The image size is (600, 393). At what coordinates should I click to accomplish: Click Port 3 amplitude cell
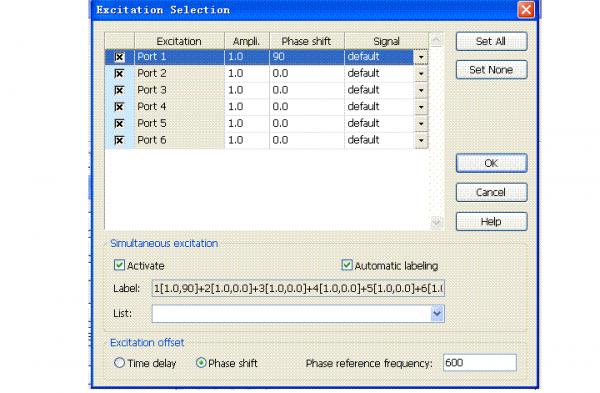click(x=247, y=90)
